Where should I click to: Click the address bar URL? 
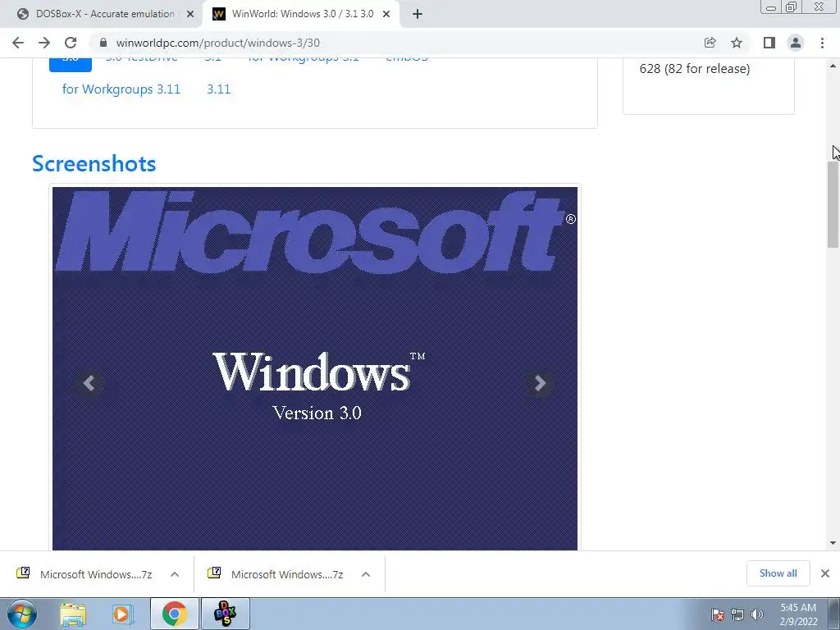218,43
